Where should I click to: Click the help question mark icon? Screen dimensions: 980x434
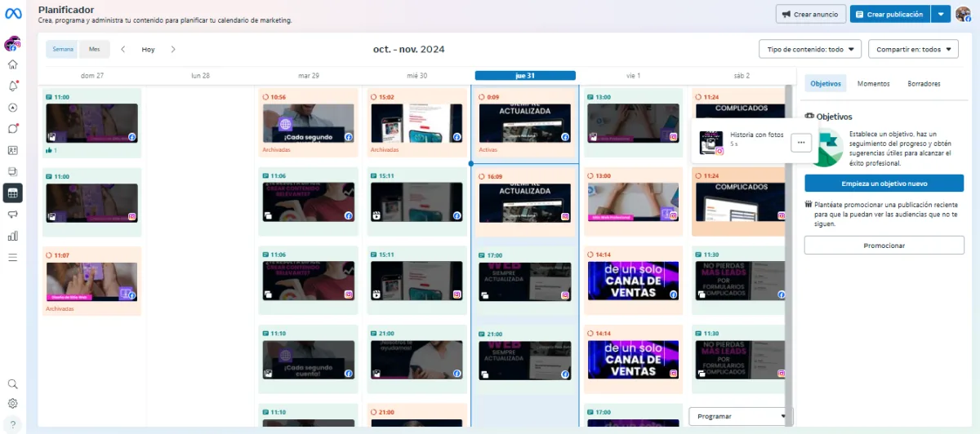click(12, 423)
